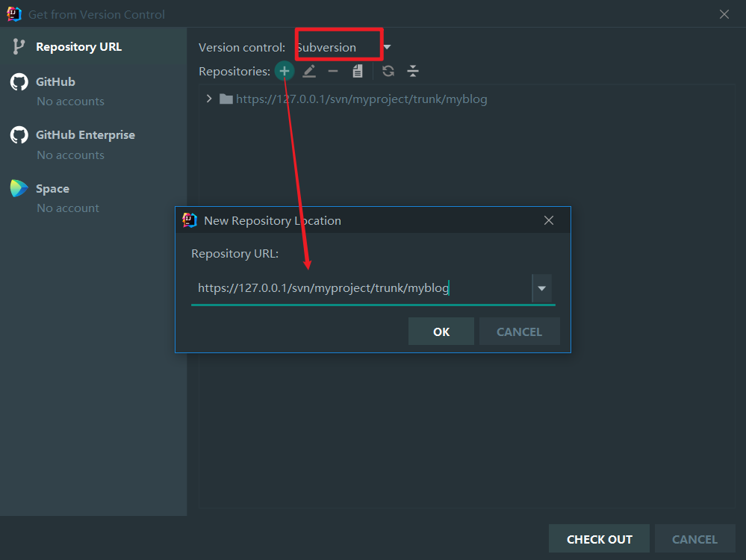Open the Space sidebar item
Viewport: 746px width, 560px height.
[93, 198]
